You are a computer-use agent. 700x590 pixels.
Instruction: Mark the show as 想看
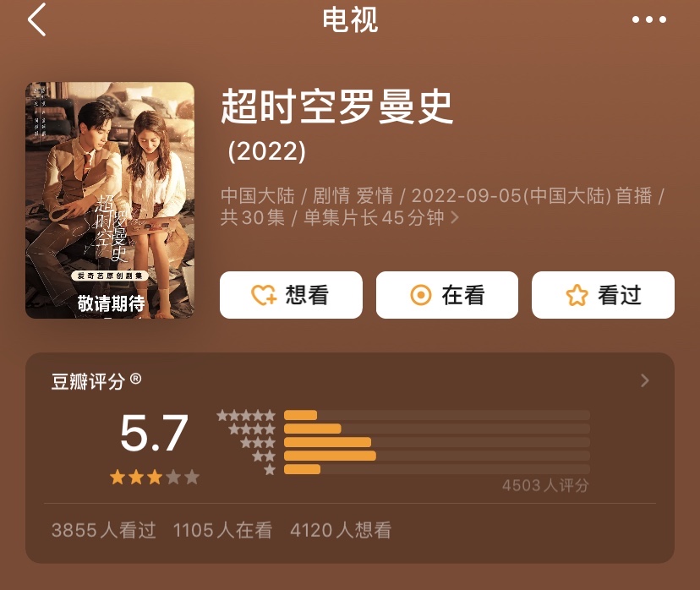point(291,295)
